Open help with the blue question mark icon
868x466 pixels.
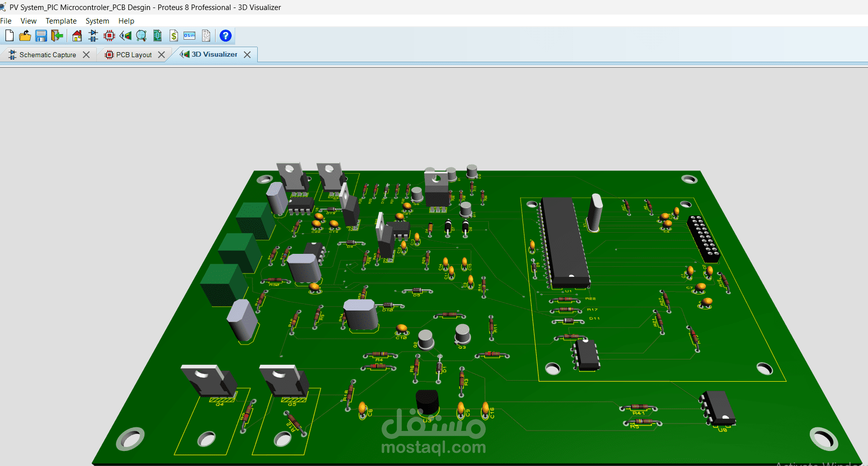pos(226,36)
